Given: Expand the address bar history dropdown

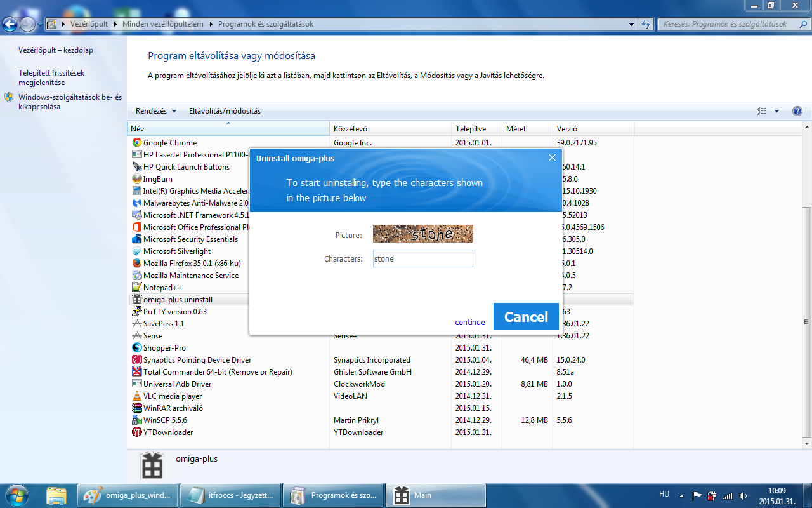Looking at the screenshot, I should pyautogui.click(x=631, y=24).
